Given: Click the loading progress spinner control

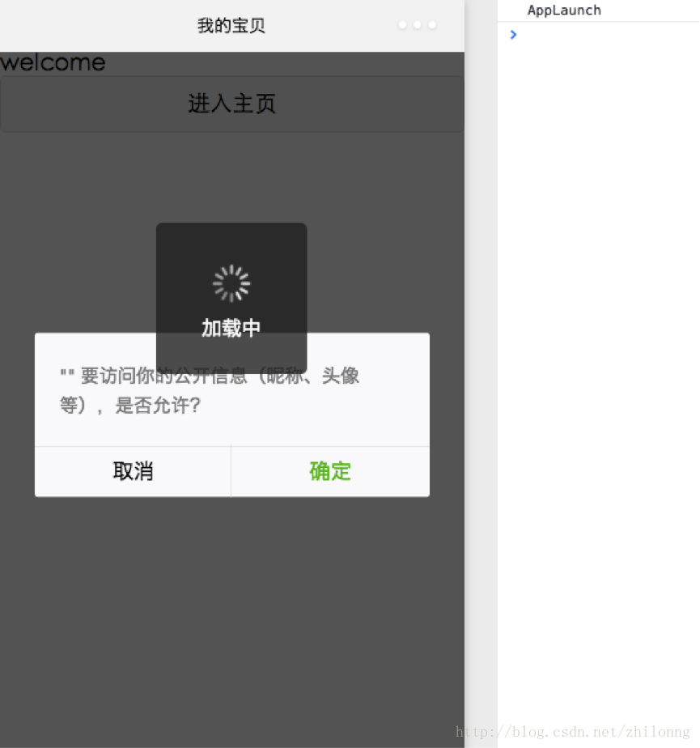Looking at the screenshot, I should [231, 283].
